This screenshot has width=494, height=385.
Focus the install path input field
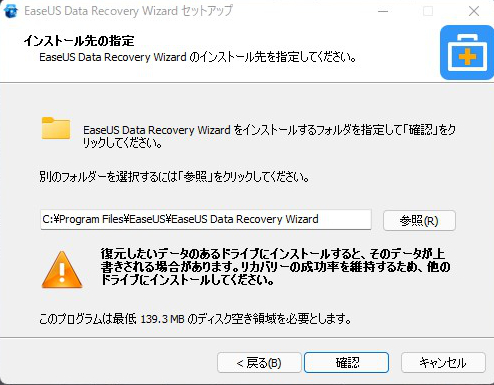tap(206, 220)
